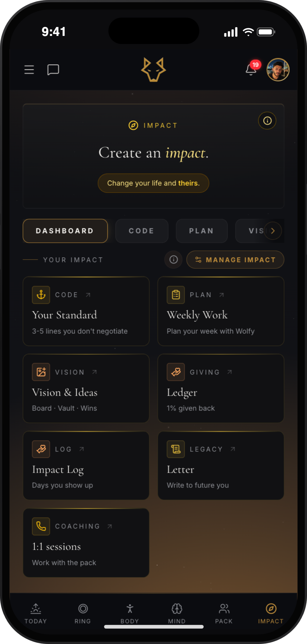The image size is (307, 644).
Task: Open the Giving Ledger card arrow
Action: tap(229, 372)
